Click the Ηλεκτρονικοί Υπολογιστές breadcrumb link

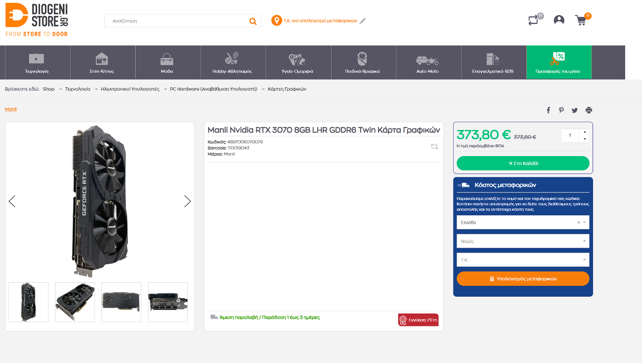click(130, 89)
